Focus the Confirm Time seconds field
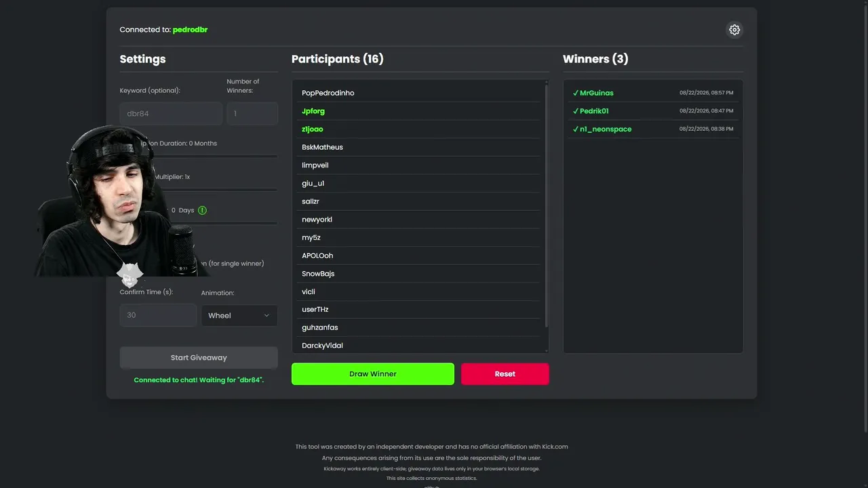 [x=158, y=315]
